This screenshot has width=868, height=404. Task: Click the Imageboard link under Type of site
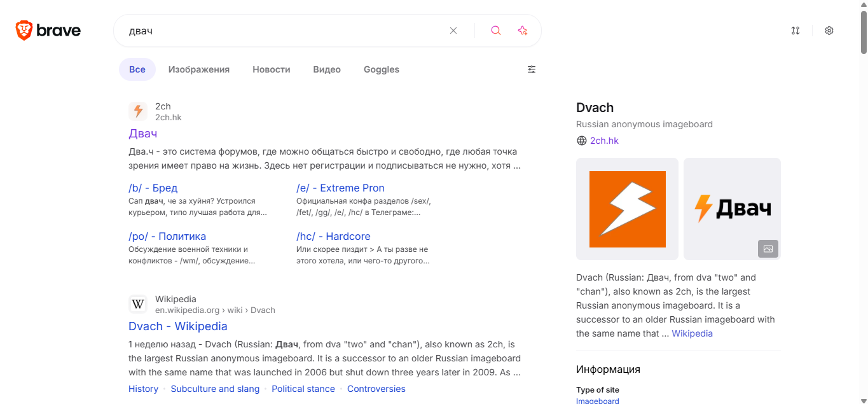coord(598,401)
